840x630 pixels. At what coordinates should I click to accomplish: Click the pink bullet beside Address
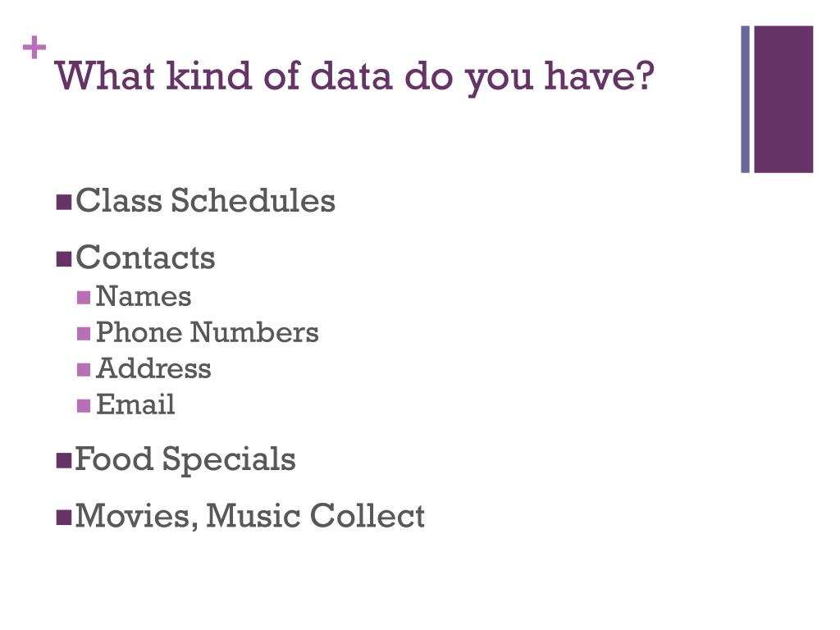[84, 370]
